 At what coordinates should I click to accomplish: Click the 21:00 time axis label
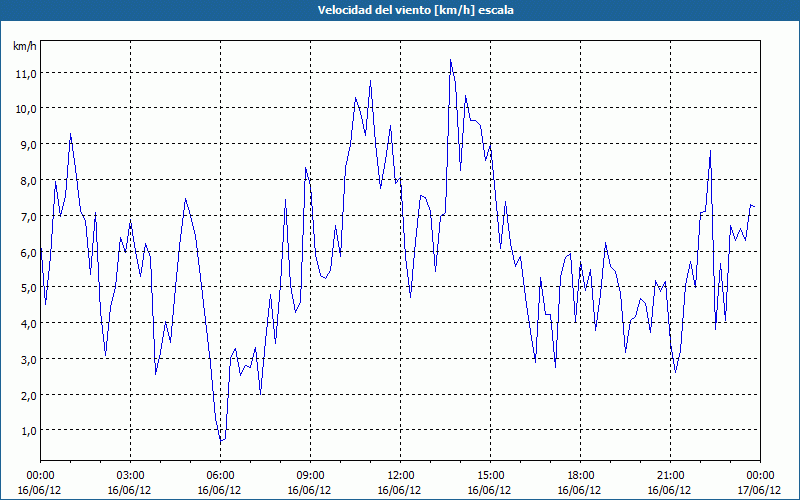click(x=670, y=476)
